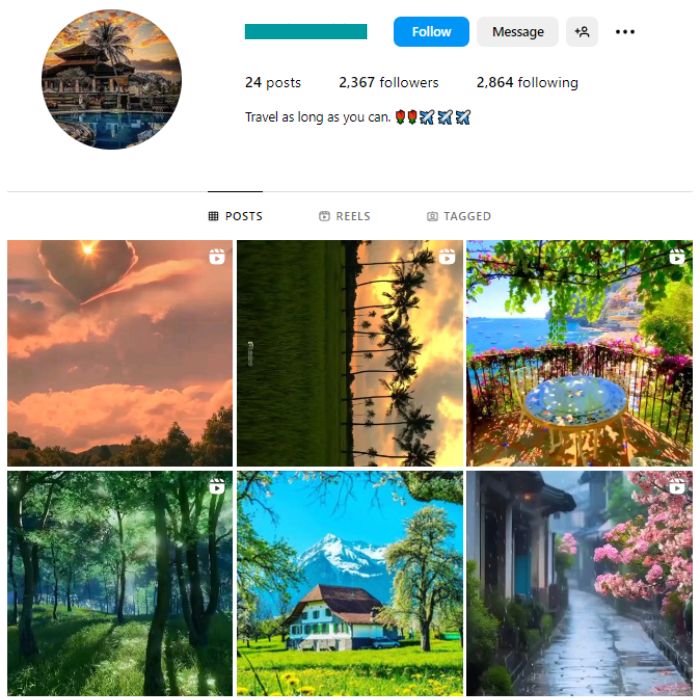
Task: Open the Message button
Action: [x=517, y=32]
